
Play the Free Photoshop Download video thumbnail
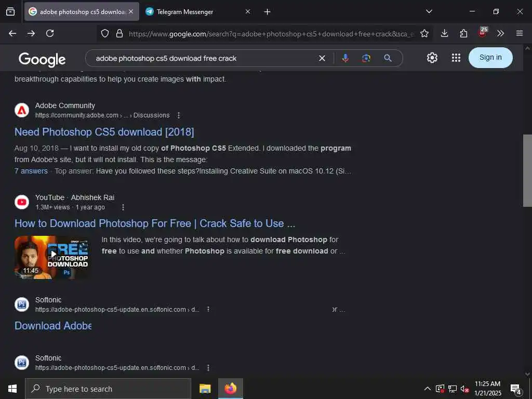click(52, 257)
